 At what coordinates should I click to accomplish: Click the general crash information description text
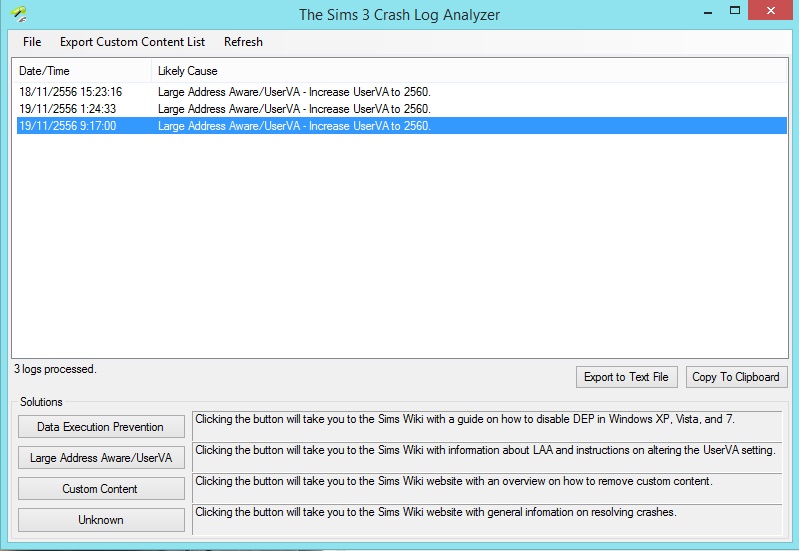(x=436, y=512)
